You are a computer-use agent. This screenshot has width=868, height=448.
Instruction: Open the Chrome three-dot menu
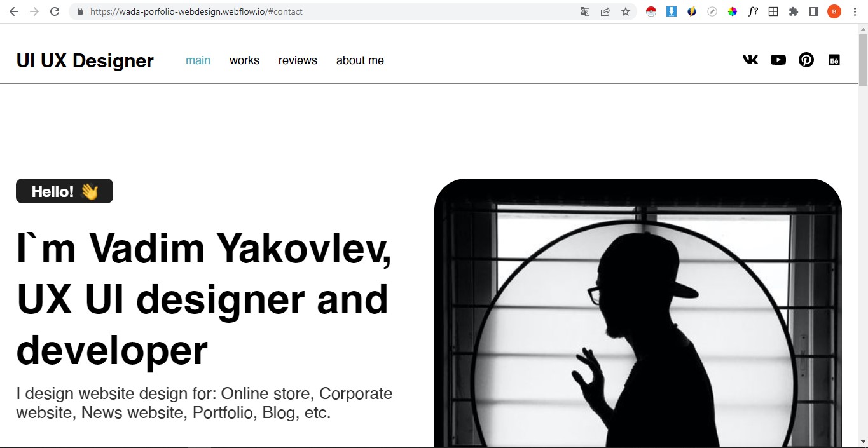855,11
